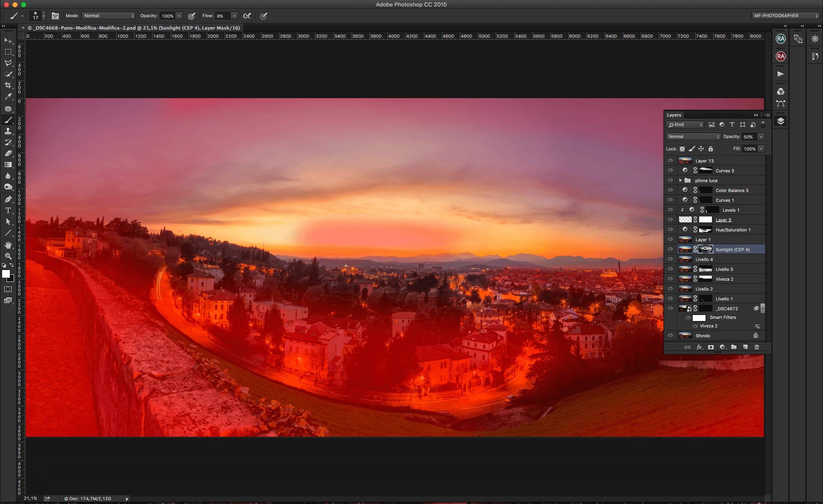The image size is (823, 504).
Task: Open the brush Mode dropdown
Action: click(x=109, y=16)
